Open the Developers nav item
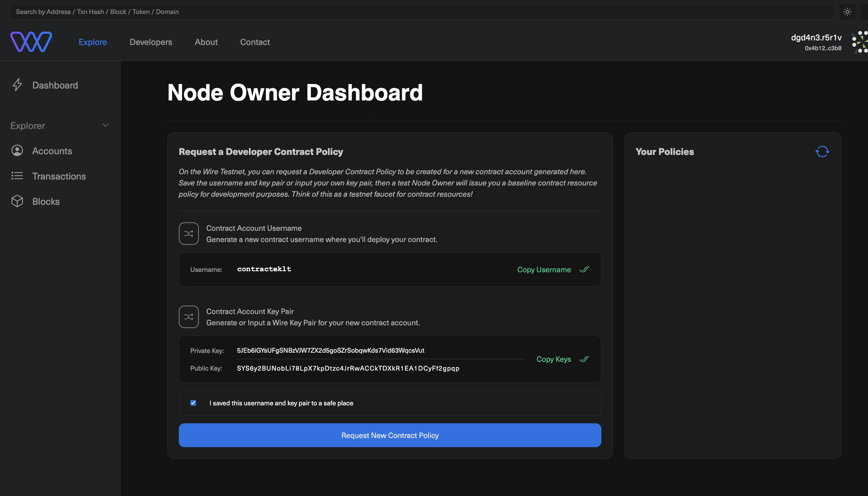 151,42
